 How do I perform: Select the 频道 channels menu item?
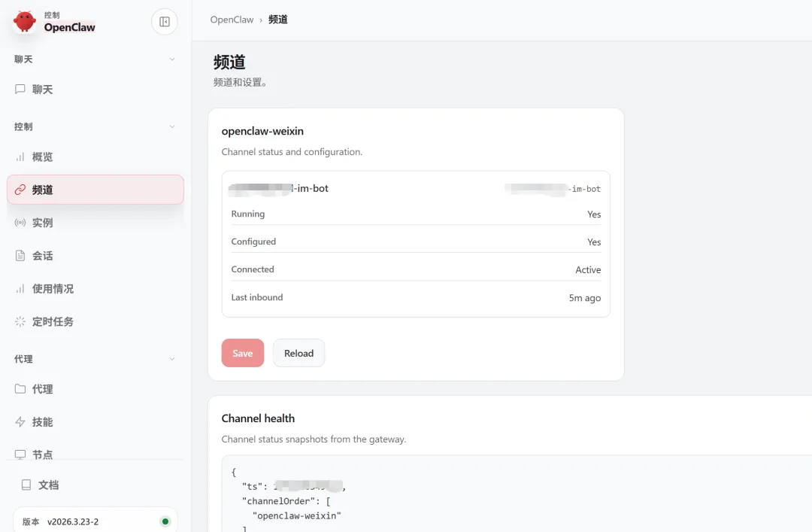click(x=95, y=190)
